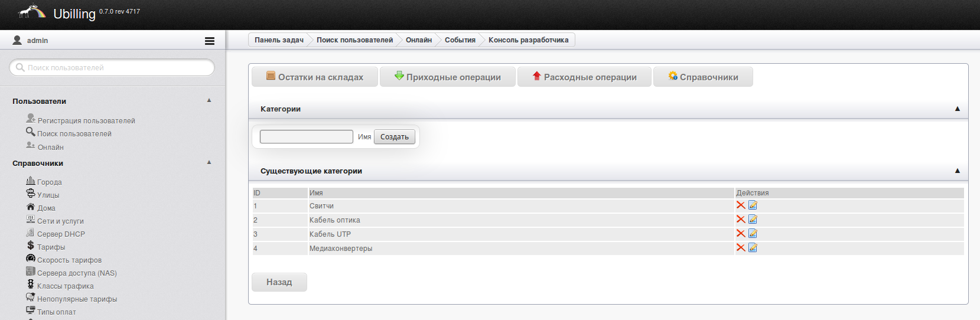
Task: Collapse the Существующие категории panel
Action: tap(957, 171)
